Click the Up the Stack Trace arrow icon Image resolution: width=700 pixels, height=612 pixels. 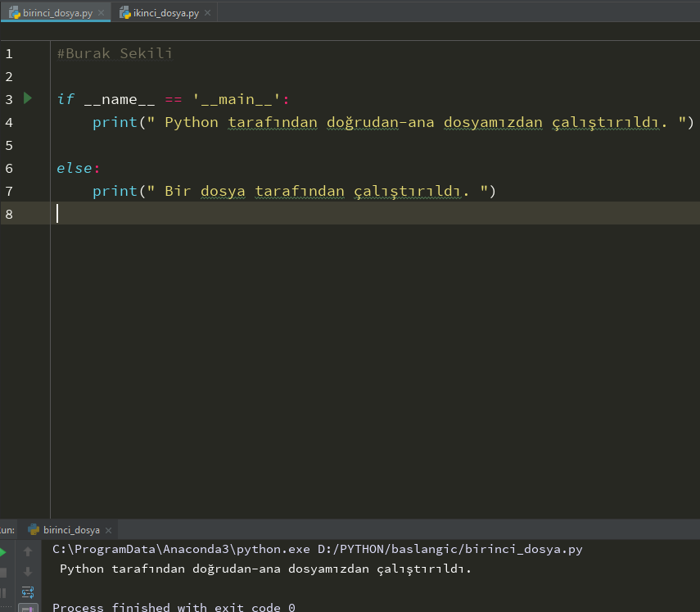[x=27, y=552]
